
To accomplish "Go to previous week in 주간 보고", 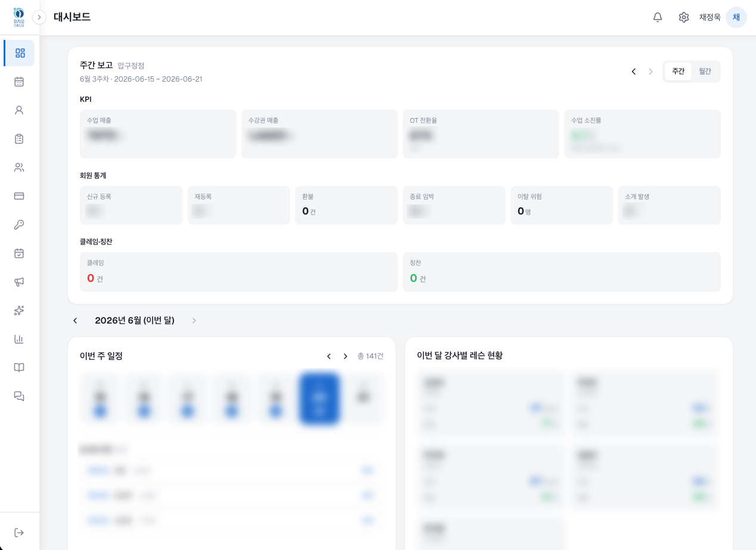I will point(634,72).
